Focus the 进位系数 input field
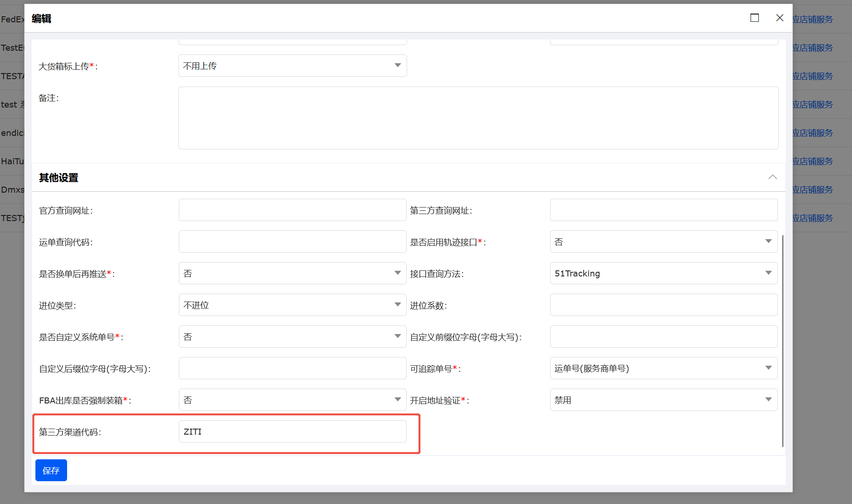Viewport: 852px width, 504px height. pyautogui.click(x=664, y=305)
